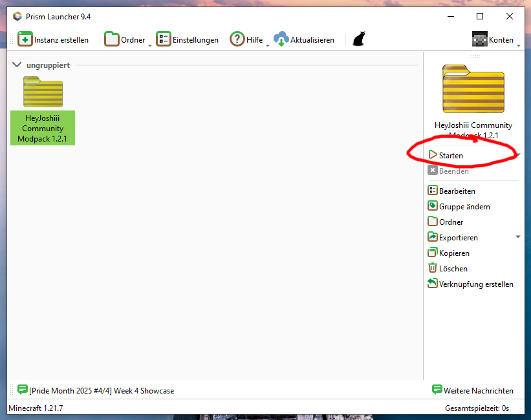Open the Pride Month Week 4 Showcase news
Viewport: 531px width, 420px height.
click(x=101, y=390)
